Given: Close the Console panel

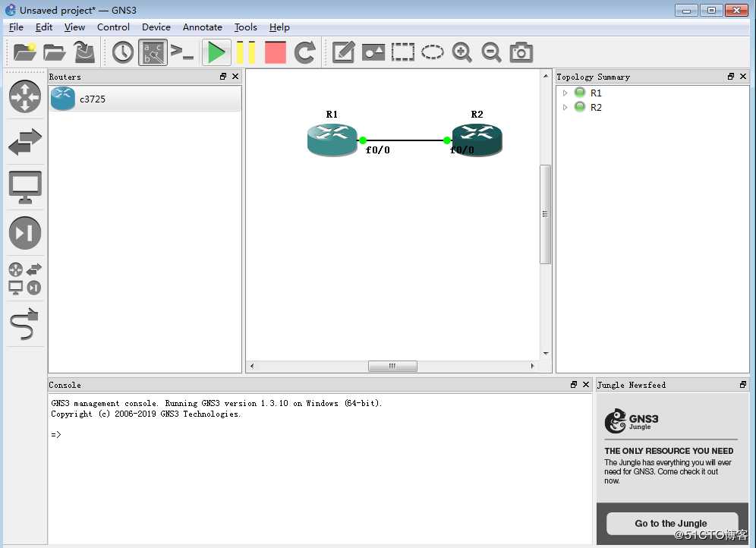Looking at the screenshot, I should (x=586, y=384).
